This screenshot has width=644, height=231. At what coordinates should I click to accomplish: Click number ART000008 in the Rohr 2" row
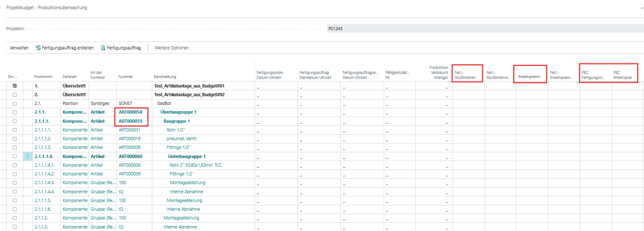pos(130,165)
